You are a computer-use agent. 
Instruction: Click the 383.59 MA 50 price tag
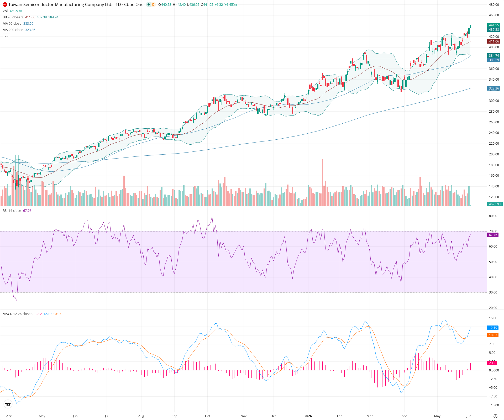click(494, 60)
